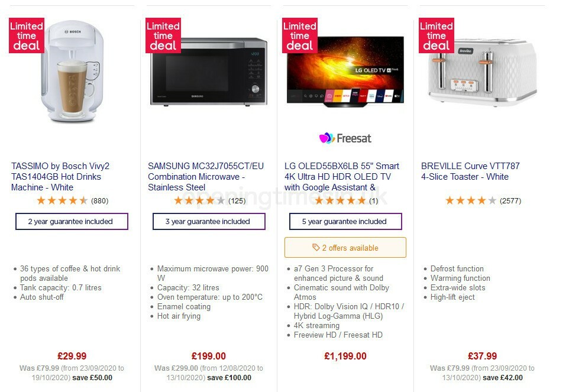
Task: Open the SAMSUNG MC32J7055CT/EU microwave page
Action: click(205, 176)
